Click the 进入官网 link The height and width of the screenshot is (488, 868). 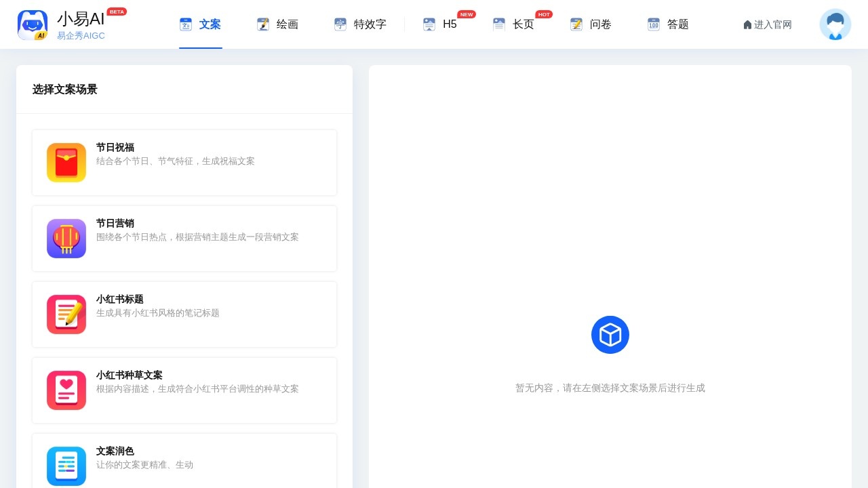(x=767, y=24)
